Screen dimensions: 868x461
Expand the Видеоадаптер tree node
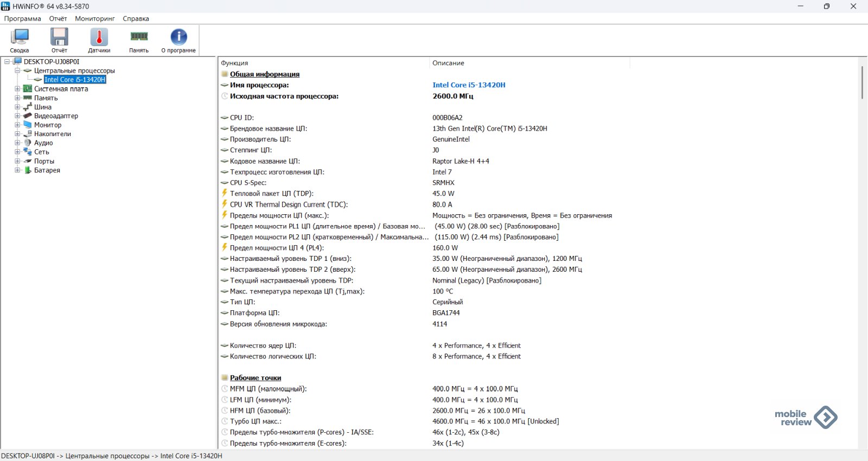click(x=17, y=116)
